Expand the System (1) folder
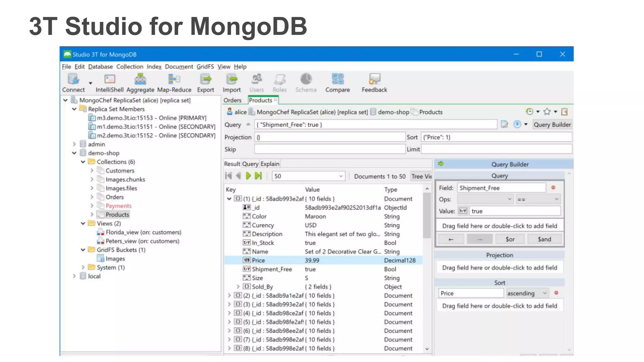This screenshot has height=362, width=644. pyautogui.click(x=83, y=267)
